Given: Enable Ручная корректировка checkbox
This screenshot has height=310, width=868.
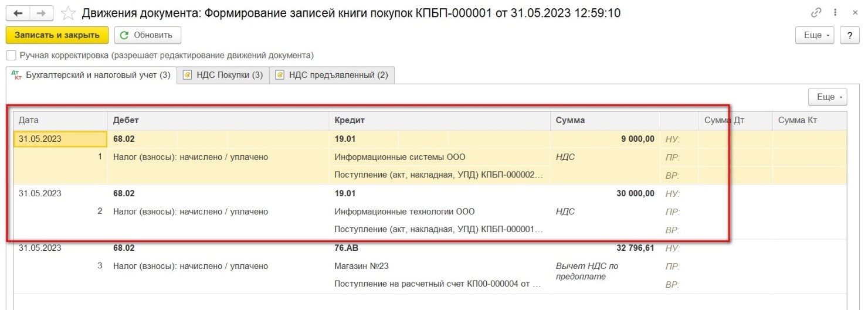Looking at the screenshot, I should [11, 55].
